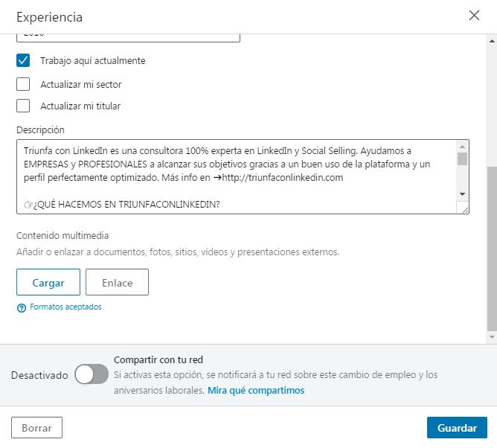
Task: Click the description box scroll-down arrow
Action: 462,193
